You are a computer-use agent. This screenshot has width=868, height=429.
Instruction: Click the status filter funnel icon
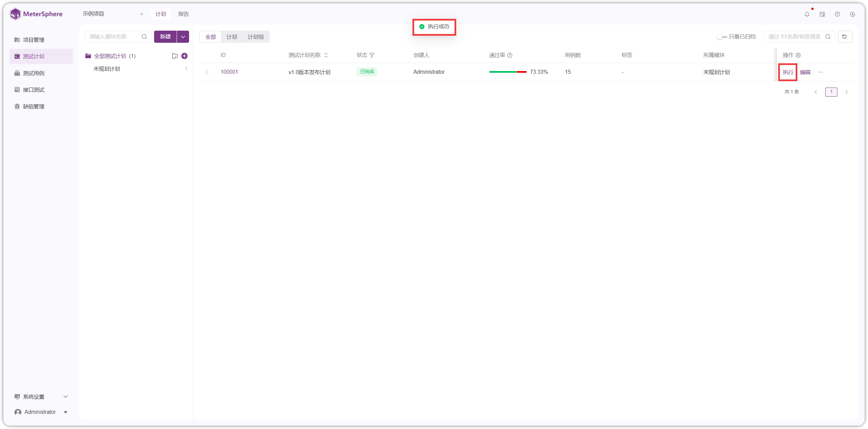tap(372, 55)
